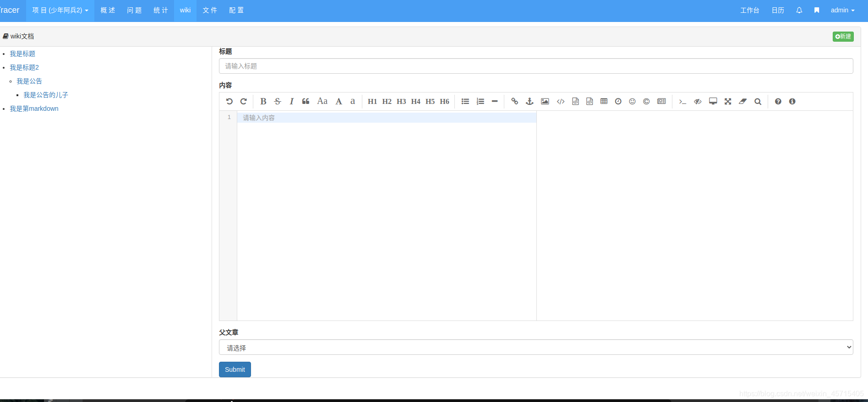Insert code block with language icon
Image resolution: width=868 pixels, height=402 pixels.
pyautogui.click(x=590, y=102)
